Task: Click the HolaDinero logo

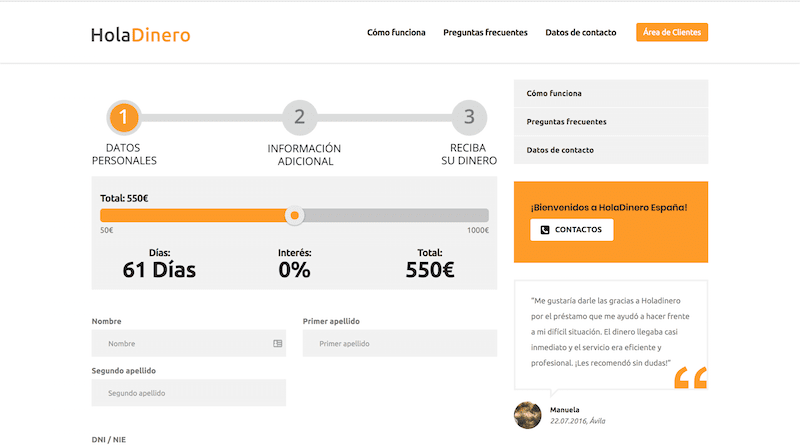Action: 141,35
